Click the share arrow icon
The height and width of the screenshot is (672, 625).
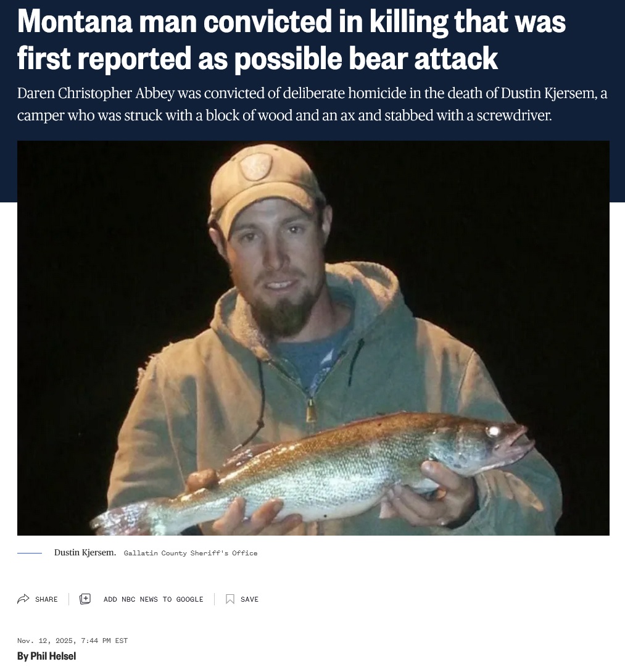[x=23, y=599]
